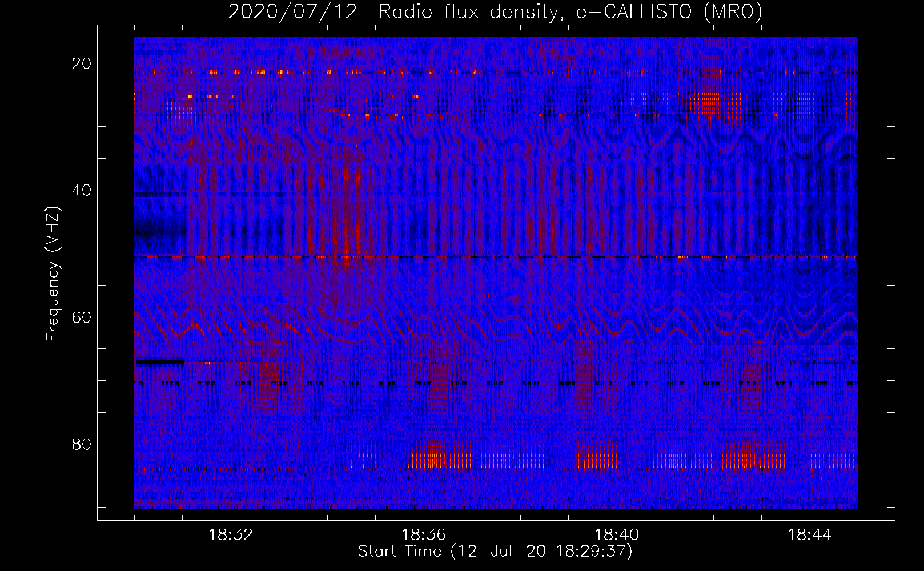Click the 18:32 time tick label
Image resolution: width=924 pixels, height=571 pixels.
tap(231, 535)
